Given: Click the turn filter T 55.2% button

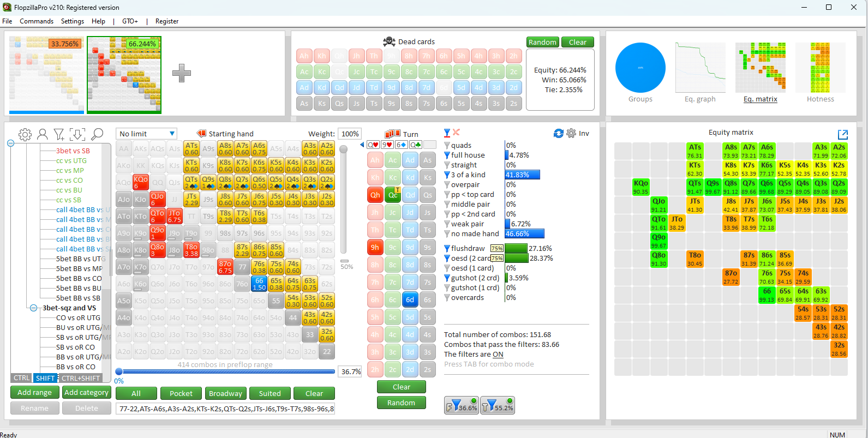Looking at the screenshot, I should (498, 405).
